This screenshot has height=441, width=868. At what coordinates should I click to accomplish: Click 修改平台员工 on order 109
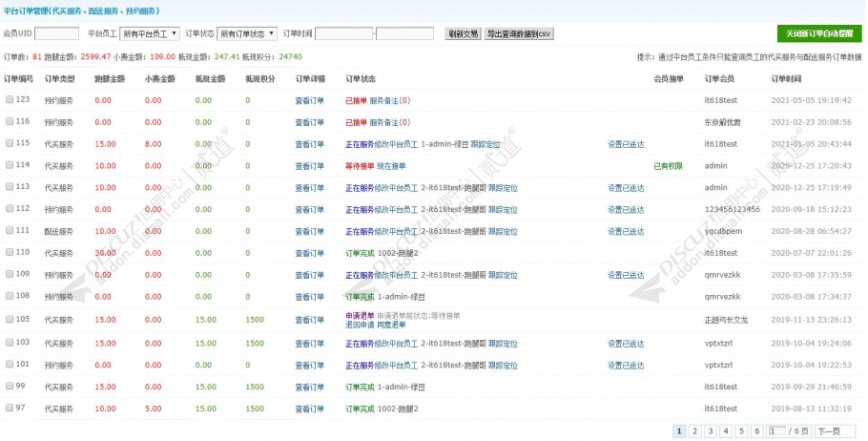pyautogui.click(x=396, y=275)
